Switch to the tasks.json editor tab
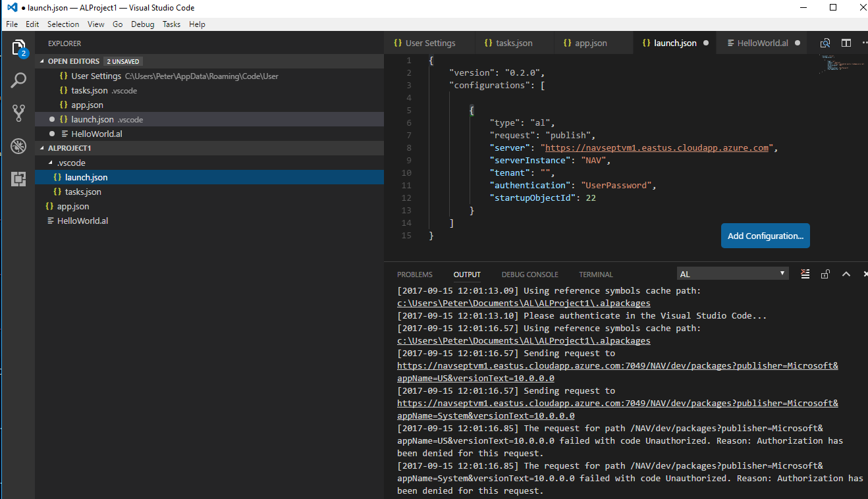This screenshot has width=868, height=499. tap(514, 43)
